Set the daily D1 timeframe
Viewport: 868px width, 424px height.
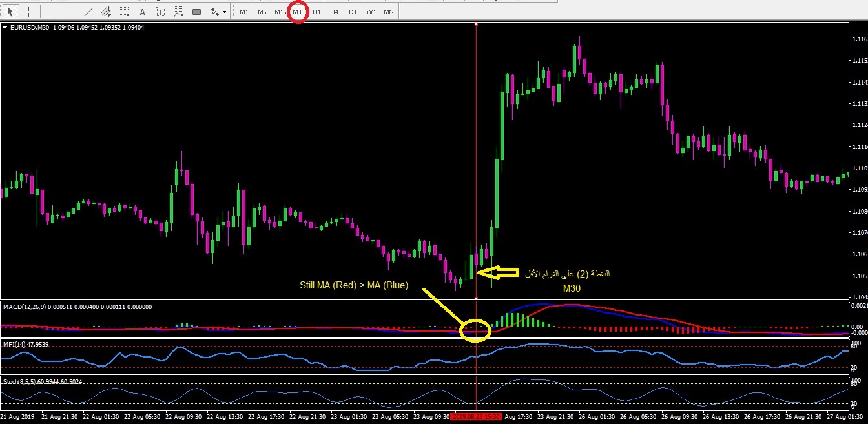pyautogui.click(x=352, y=12)
